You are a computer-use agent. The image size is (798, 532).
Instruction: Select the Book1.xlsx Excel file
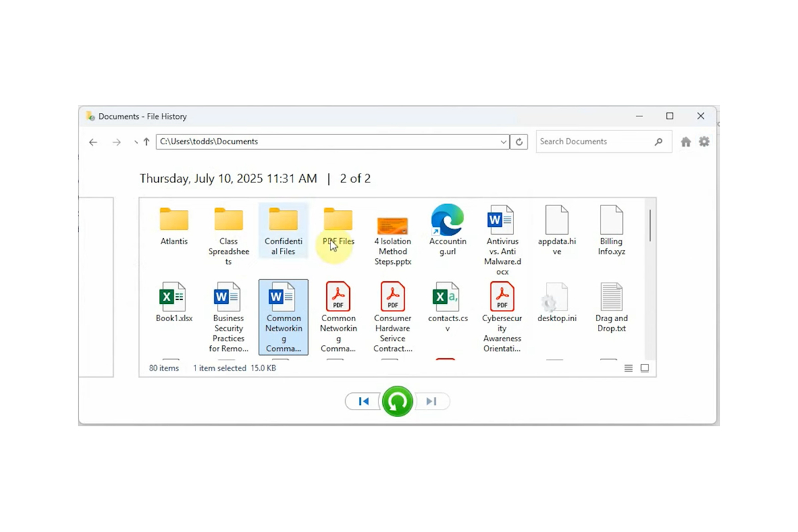click(x=173, y=297)
